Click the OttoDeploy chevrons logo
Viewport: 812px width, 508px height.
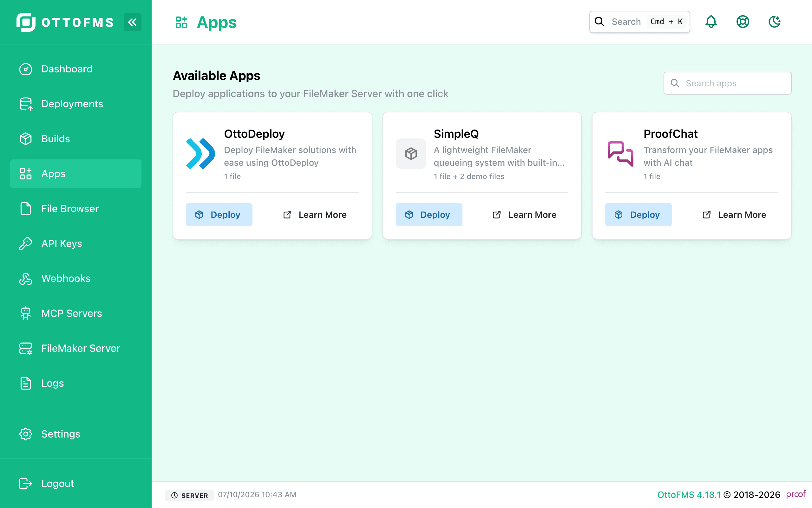coord(201,154)
